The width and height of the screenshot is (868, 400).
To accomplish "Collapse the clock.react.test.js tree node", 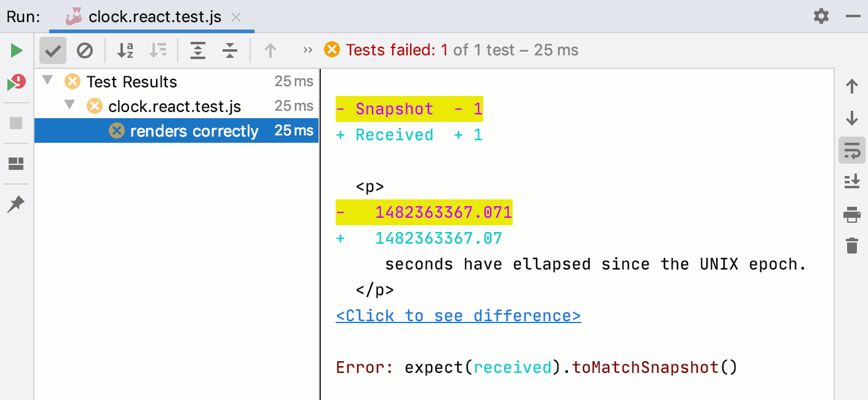I will click(x=69, y=105).
